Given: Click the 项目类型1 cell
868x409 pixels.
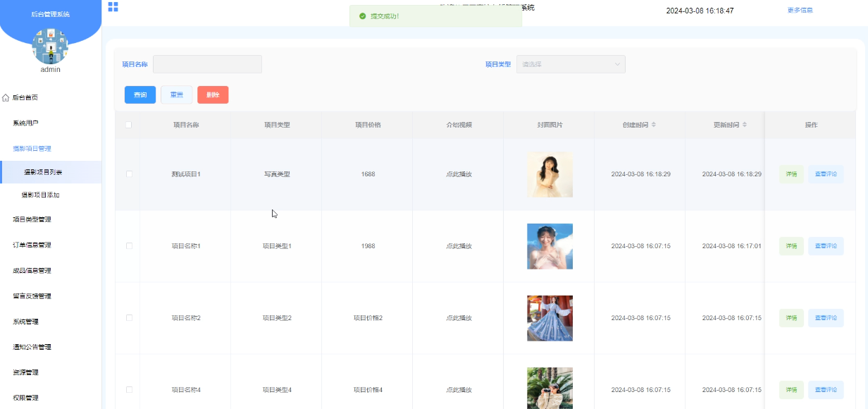Looking at the screenshot, I should [x=277, y=246].
